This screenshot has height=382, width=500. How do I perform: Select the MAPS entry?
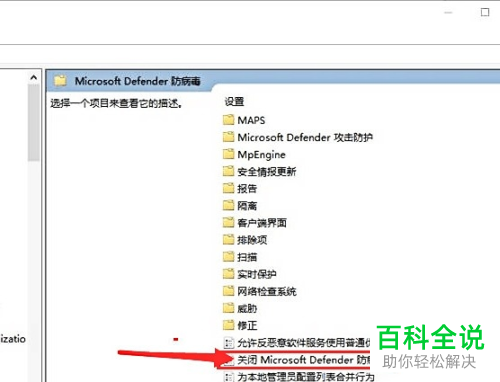pyautogui.click(x=251, y=120)
